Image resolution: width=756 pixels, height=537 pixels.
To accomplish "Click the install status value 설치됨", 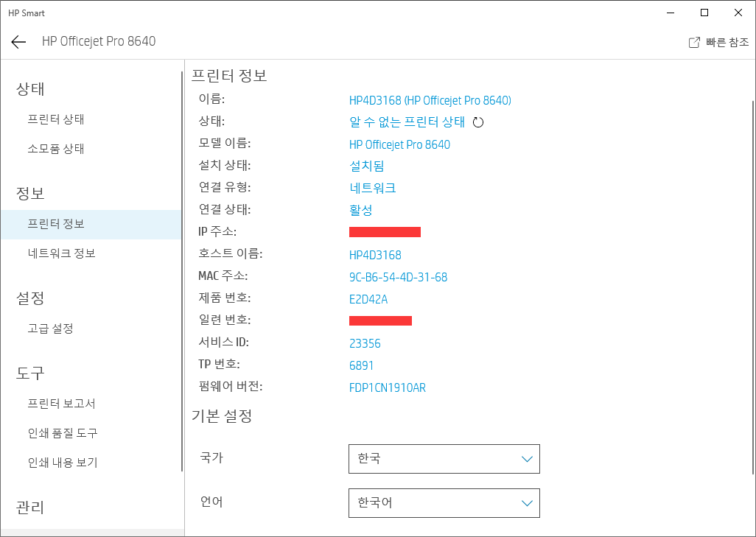I will [366, 166].
